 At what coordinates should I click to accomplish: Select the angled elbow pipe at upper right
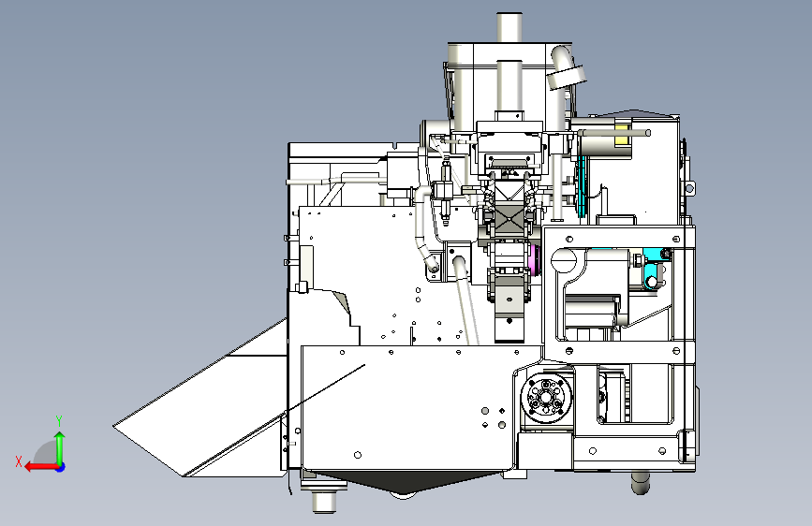click(x=565, y=67)
